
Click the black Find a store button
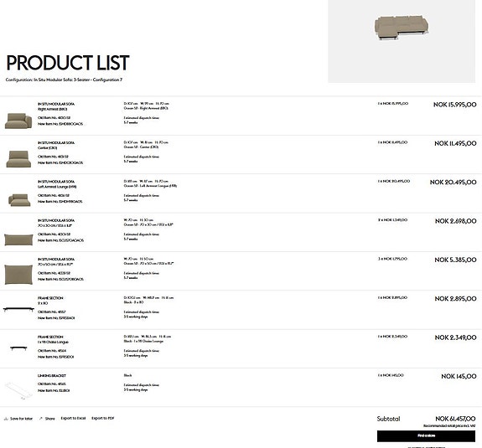click(426, 436)
